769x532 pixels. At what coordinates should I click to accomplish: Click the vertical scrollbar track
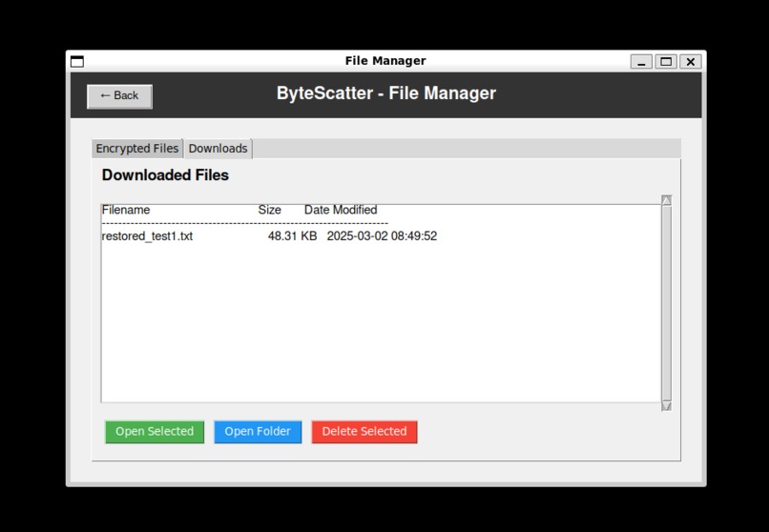pos(667,303)
